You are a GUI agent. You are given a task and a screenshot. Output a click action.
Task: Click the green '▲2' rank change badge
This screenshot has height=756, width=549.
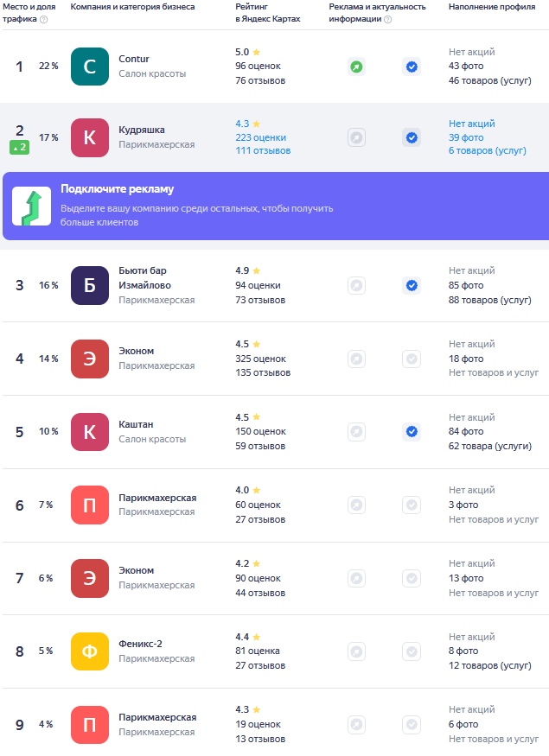tap(19, 148)
